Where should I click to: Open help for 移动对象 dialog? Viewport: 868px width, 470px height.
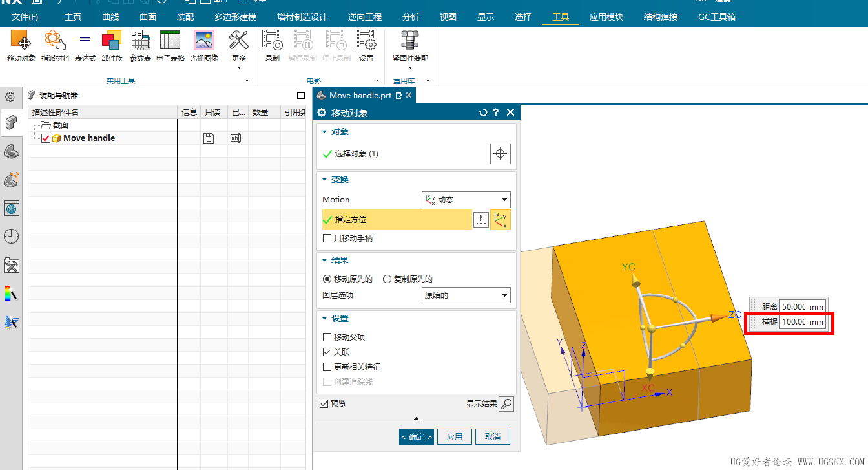496,112
